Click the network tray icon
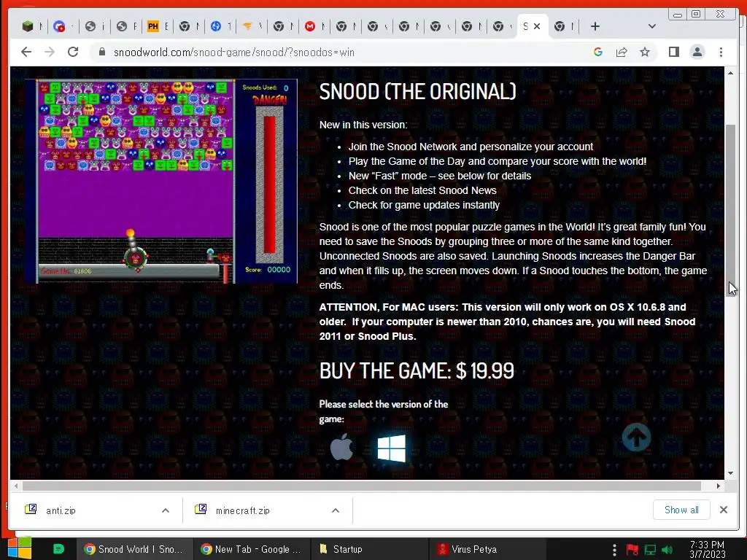Screen dimensions: 747x560 tap(650, 550)
